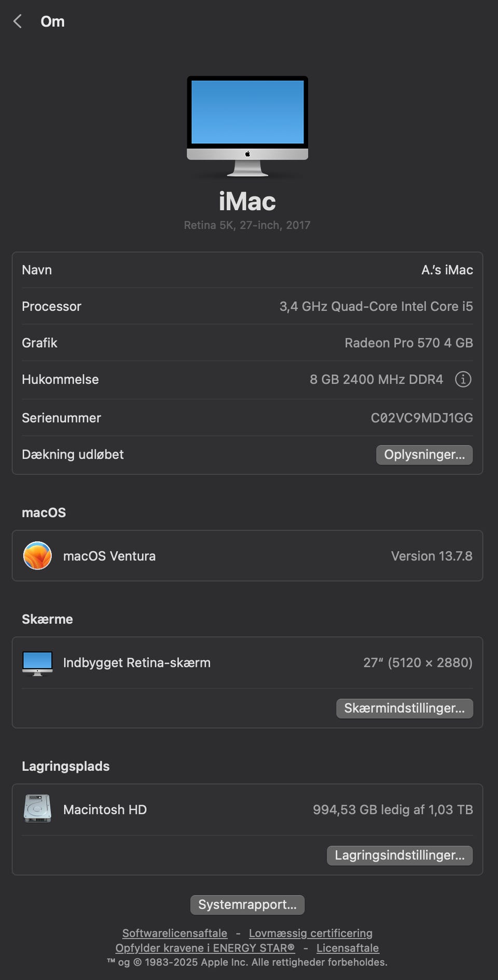Click the Om page title
The width and height of the screenshot is (498, 980).
coord(53,21)
